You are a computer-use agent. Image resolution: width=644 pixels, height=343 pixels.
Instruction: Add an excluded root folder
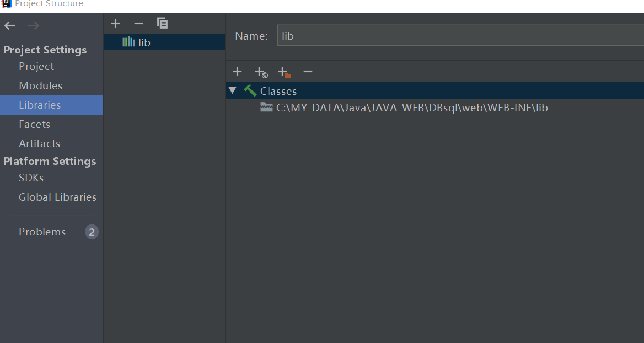click(x=284, y=72)
